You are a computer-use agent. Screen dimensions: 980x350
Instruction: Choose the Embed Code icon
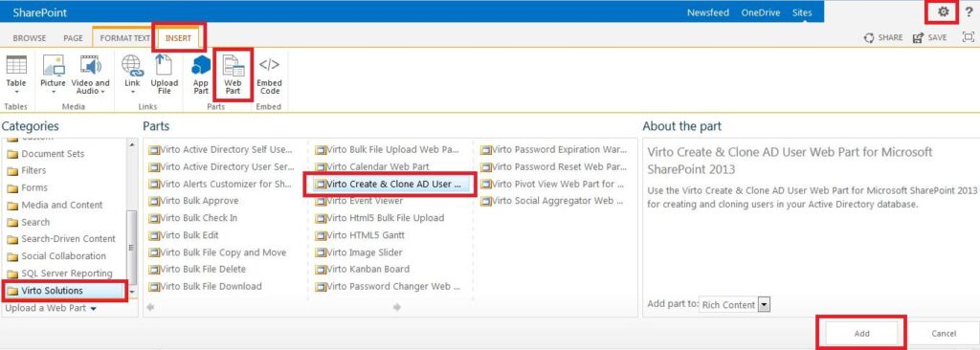pyautogui.click(x=269, y=64)
